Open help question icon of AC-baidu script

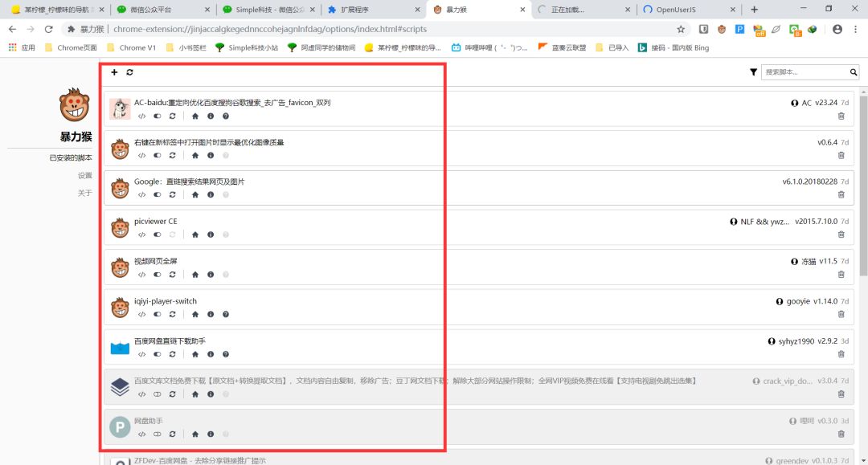pos(226,116)
